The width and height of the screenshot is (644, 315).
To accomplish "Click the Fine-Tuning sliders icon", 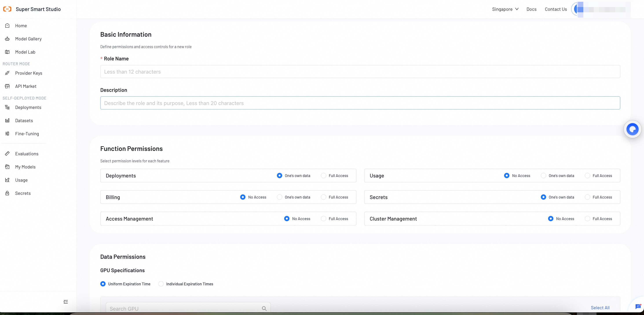I will click(7, 134).
